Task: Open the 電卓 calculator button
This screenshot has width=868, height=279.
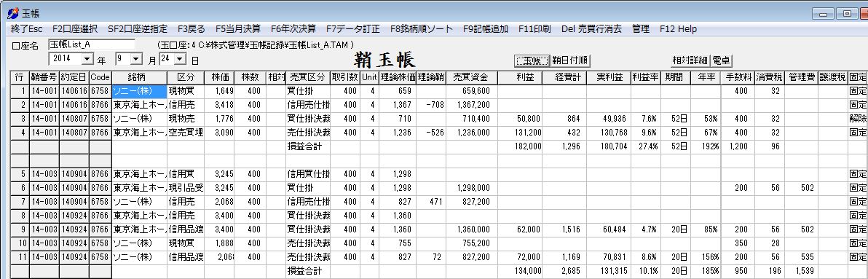Action: [x=722, y=60]
